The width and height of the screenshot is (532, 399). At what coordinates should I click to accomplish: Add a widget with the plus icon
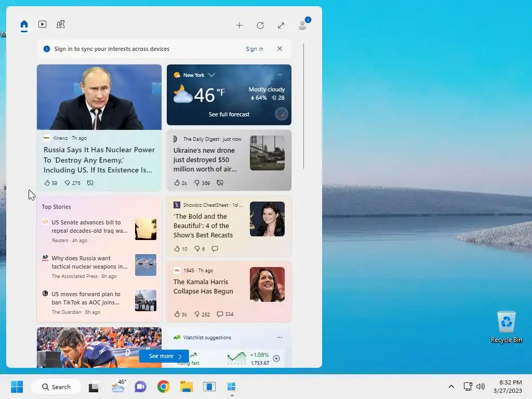tap(239, 25)
